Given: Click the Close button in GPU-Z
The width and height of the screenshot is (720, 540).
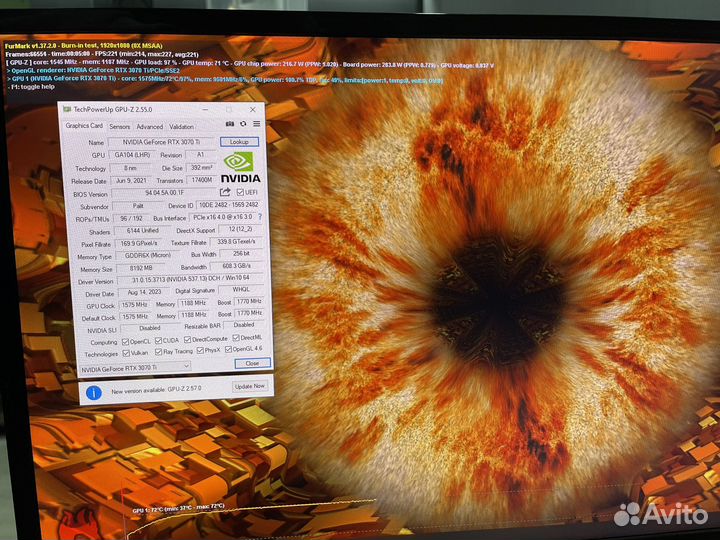Looking at the screenshot, I should (x=253, y=363).
